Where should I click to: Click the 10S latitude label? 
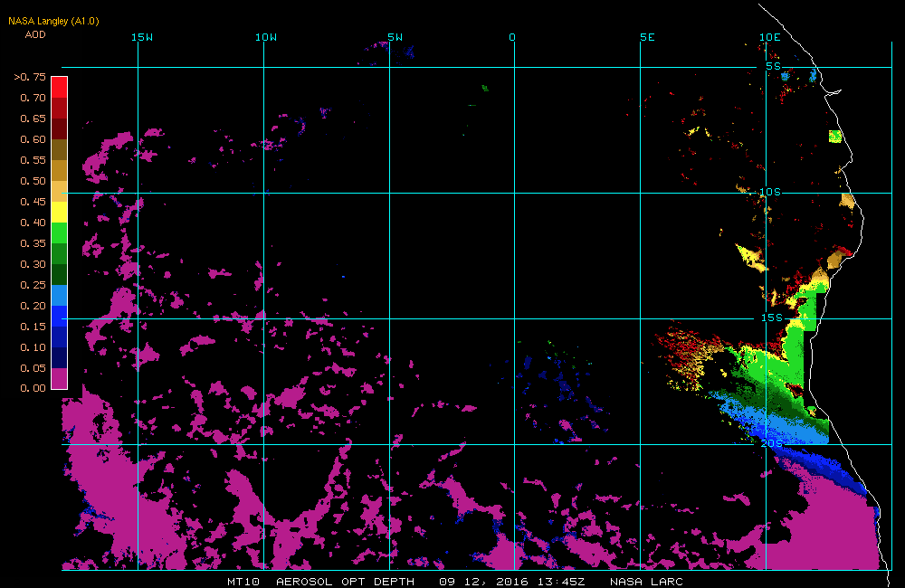(770, 192)
